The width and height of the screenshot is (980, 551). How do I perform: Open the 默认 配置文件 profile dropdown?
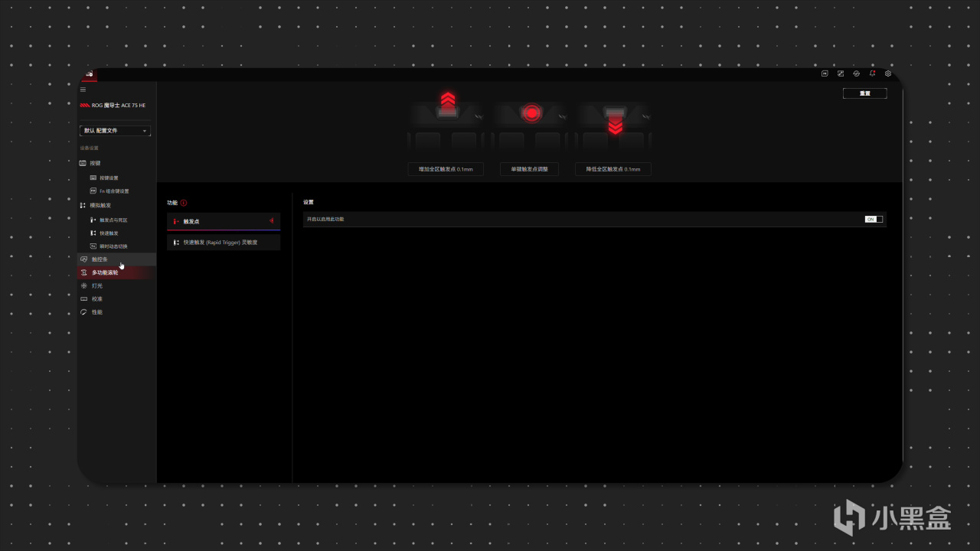115,131
